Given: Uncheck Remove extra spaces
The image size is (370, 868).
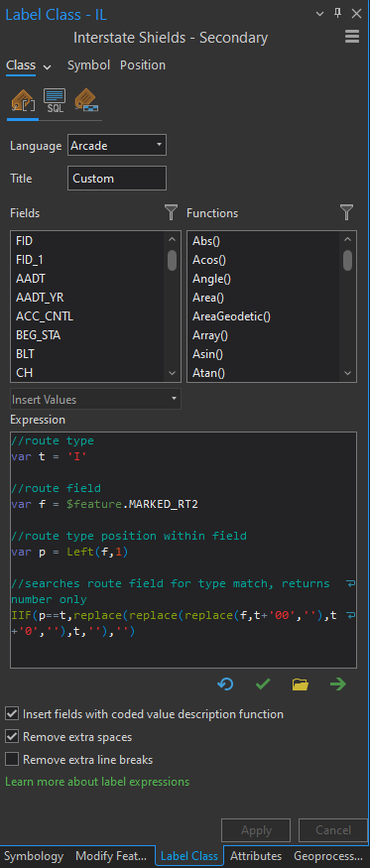Looking at the screenshot, I should point(12,737).
